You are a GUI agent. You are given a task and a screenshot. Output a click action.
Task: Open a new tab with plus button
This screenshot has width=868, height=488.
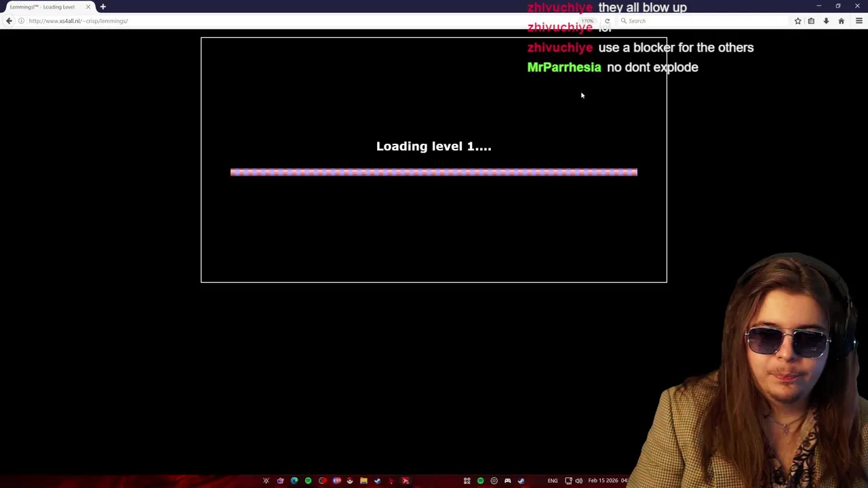tap(103, 7)
